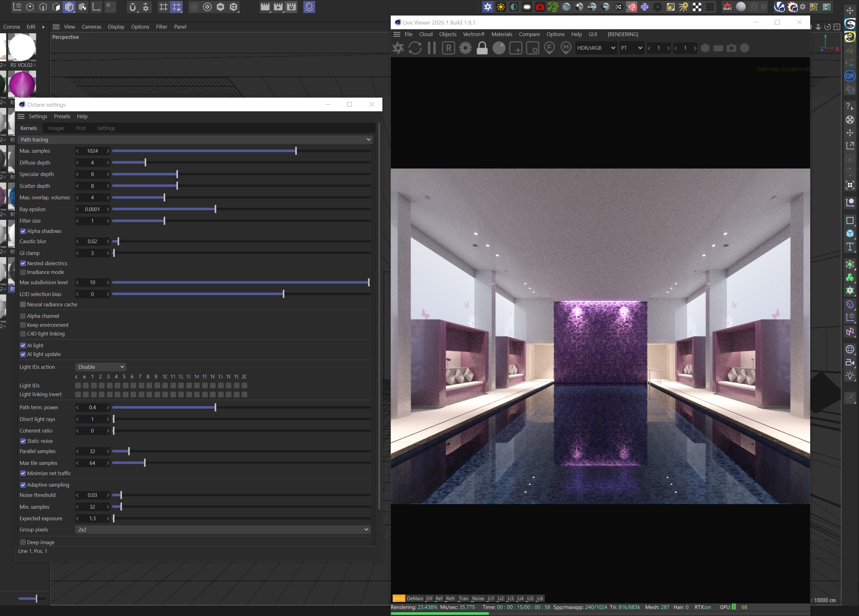
Task: Restart render with circular arrows icon
Action: tap(415, 48)
